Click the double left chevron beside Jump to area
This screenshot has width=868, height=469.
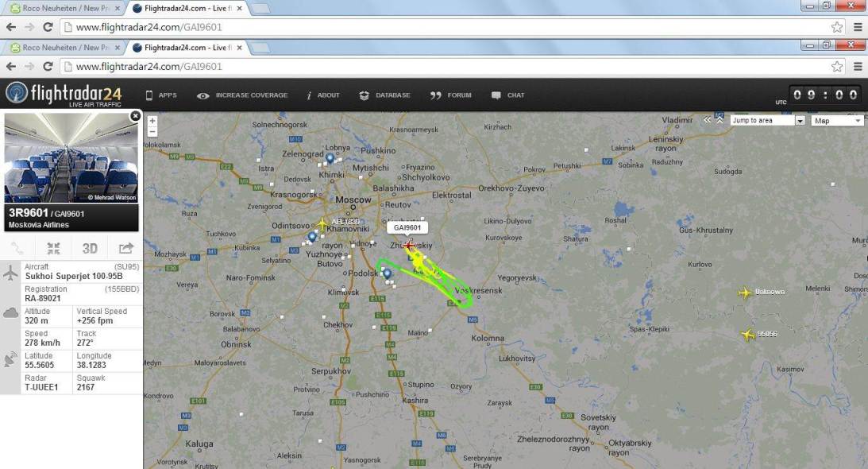[708, 120]
